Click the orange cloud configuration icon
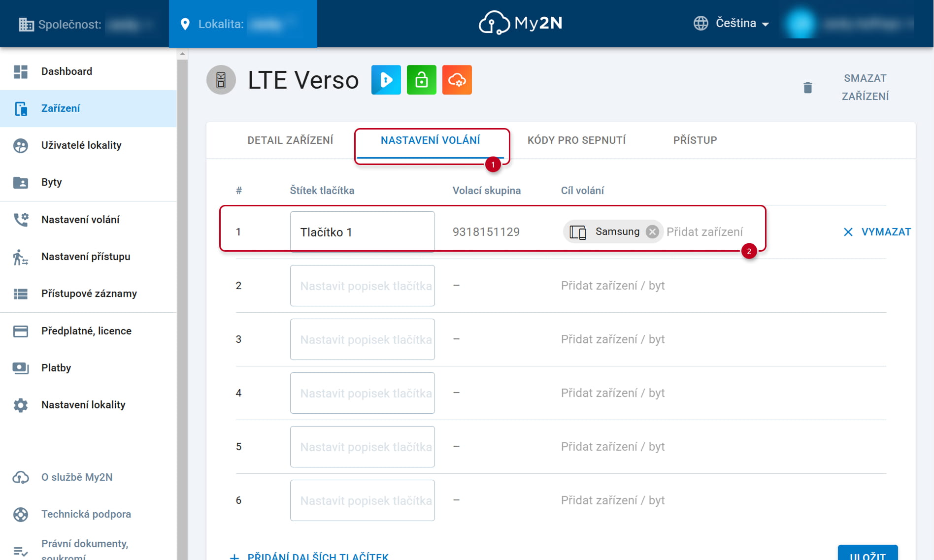Viewport: 934px width, 560px height. [x=457, y=80]
